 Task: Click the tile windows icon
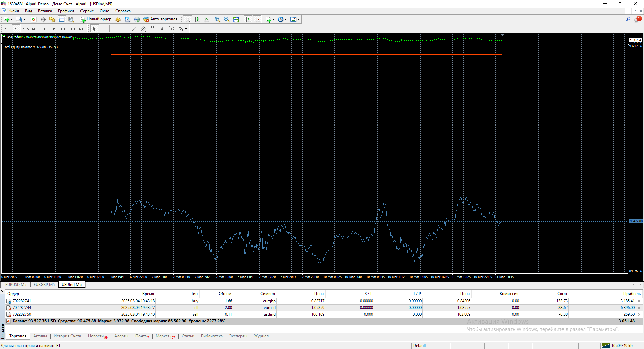pos(236,19)
